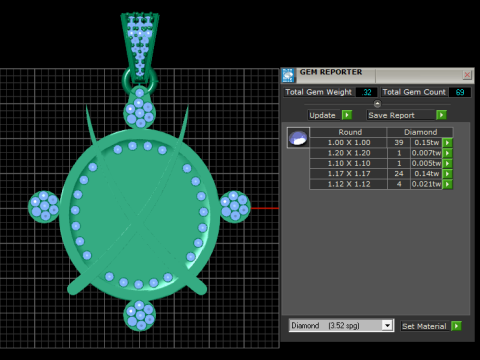Collapse the panel with the round arrow
Screen dimensions: 480x360
tap(377, 104)
